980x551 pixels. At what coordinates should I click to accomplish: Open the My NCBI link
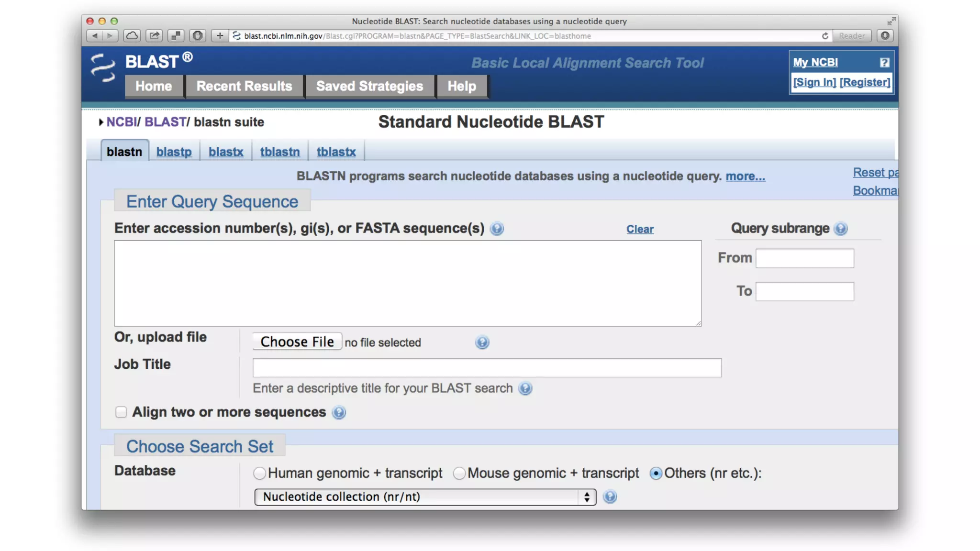tap(815, 63)
